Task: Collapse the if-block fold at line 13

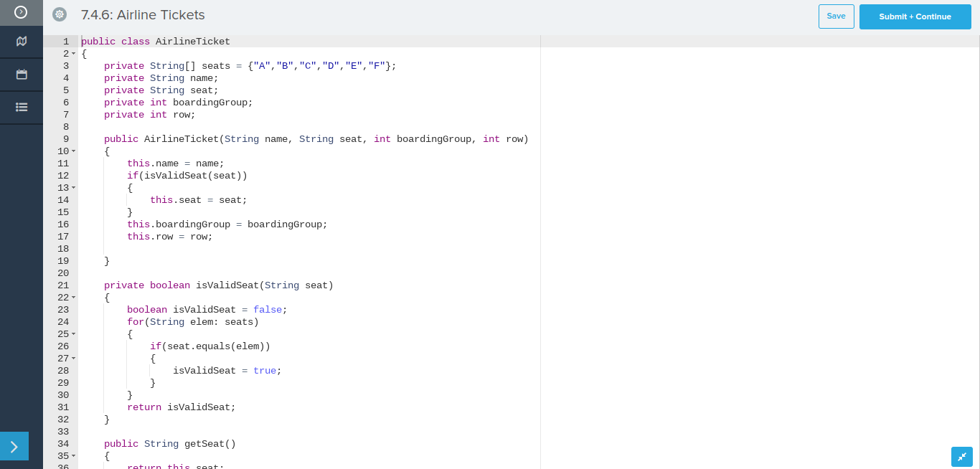Action: (x=74, y=188)
